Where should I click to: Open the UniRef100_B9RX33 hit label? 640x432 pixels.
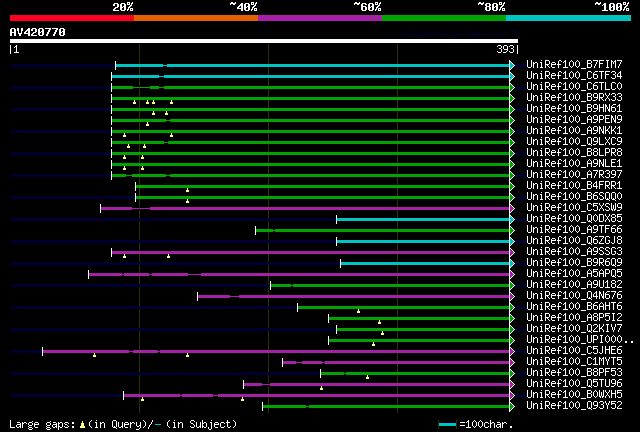click(574, 97)
